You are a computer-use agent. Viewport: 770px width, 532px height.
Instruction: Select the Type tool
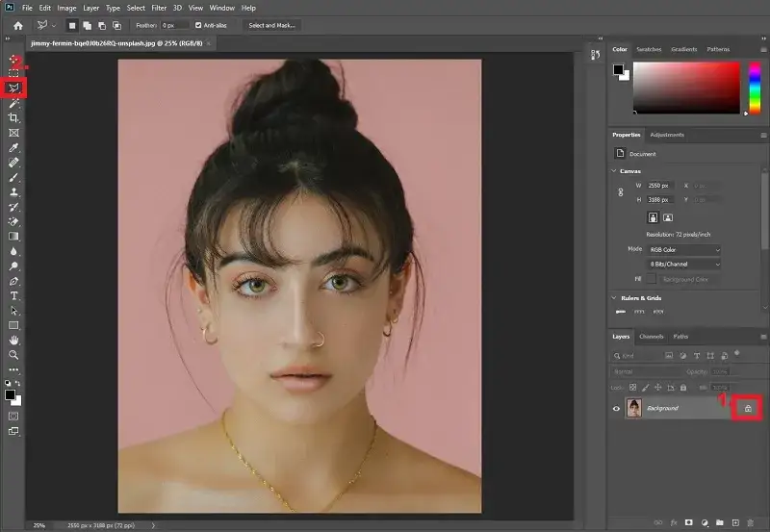(13, 296)
